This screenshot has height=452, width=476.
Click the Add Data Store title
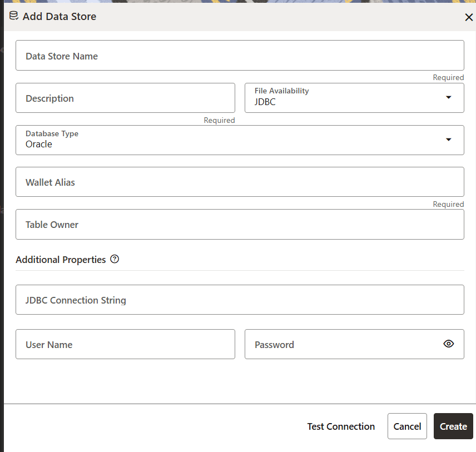point(59,17)
